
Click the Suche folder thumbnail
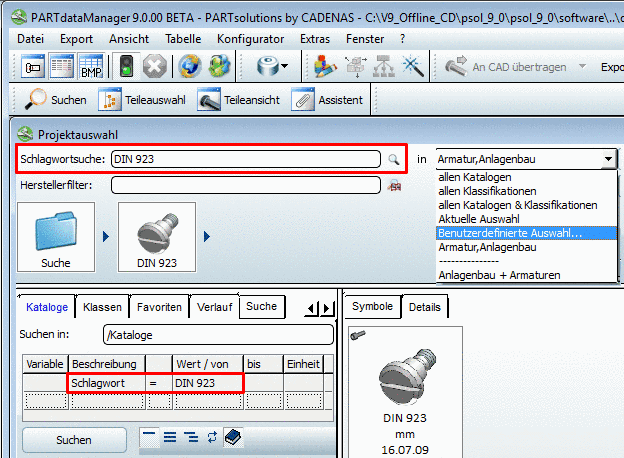pos(56,237)
